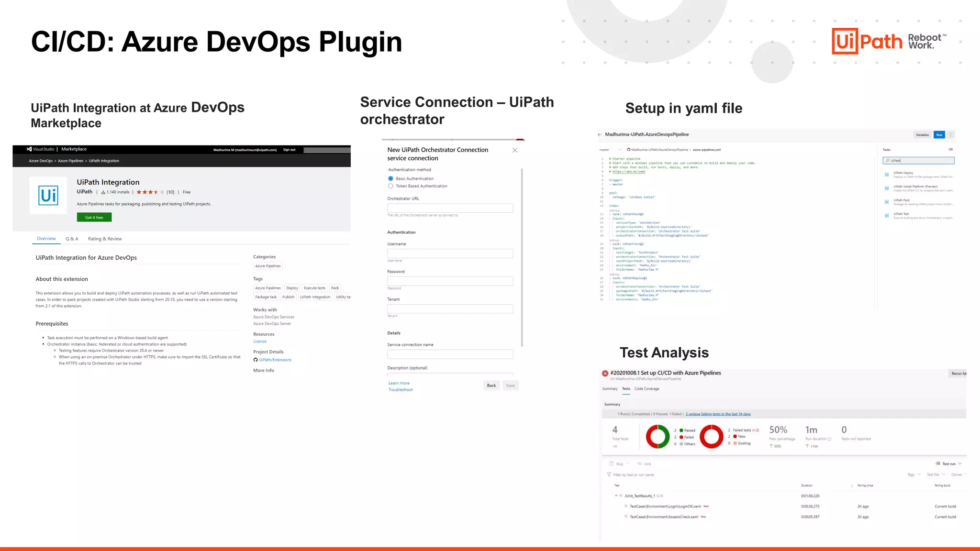Viewport: 980px width, 551px height.
Task: Click the Username input field
Action: coord(450,253)
